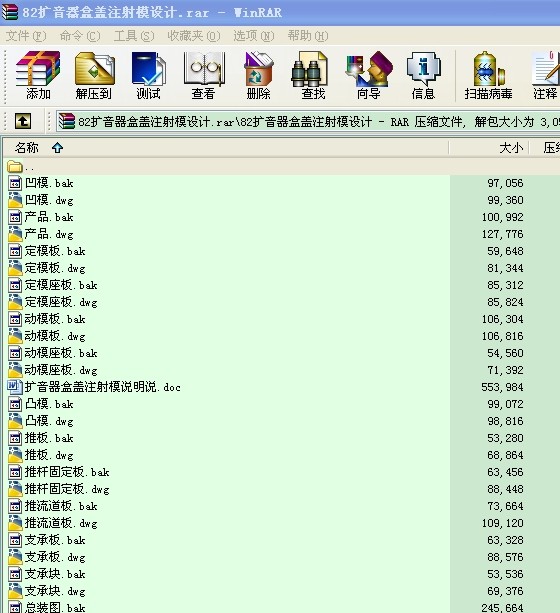Select the 查看 (View) book icon

coord(203,75)
